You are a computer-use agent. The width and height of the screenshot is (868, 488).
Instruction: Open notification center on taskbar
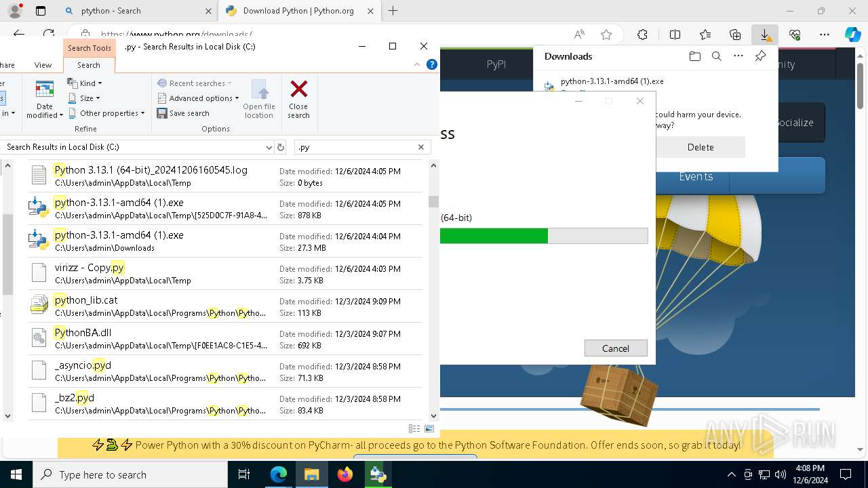point(846,474)
